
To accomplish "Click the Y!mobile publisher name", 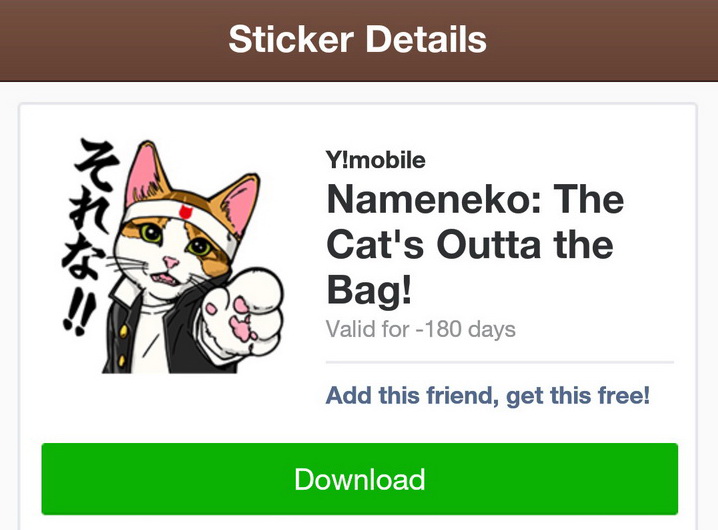I will [375, 160].
